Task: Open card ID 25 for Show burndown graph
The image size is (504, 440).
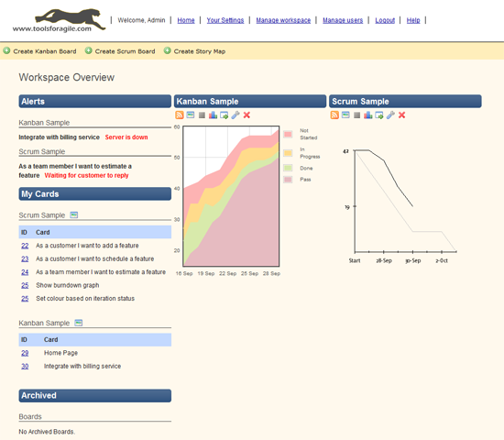Action: [x=25, y=285]
